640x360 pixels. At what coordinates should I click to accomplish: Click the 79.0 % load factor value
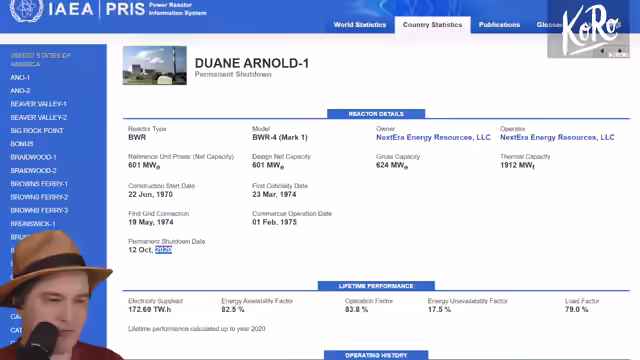(576, 310)
